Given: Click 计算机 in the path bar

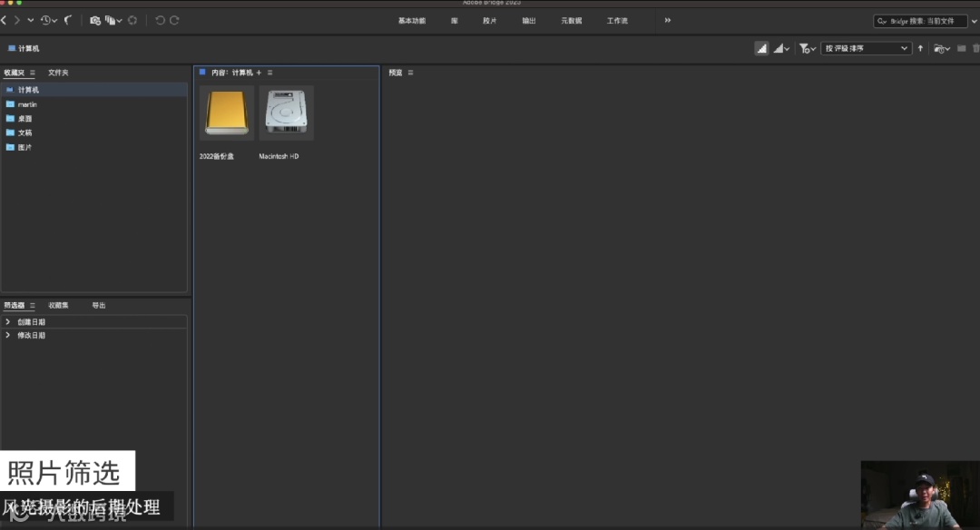Looking at the screenshot, I should [x=24, y=48].
